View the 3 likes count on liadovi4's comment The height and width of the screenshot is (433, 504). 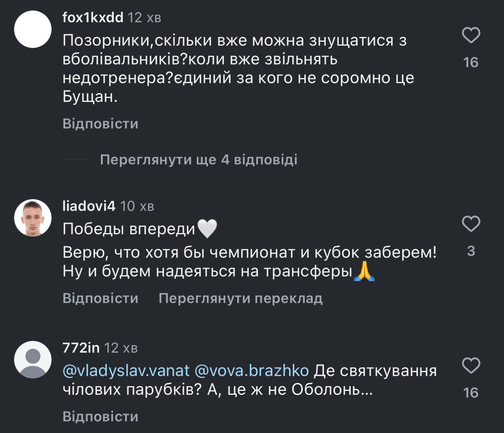tap(471, 251)
